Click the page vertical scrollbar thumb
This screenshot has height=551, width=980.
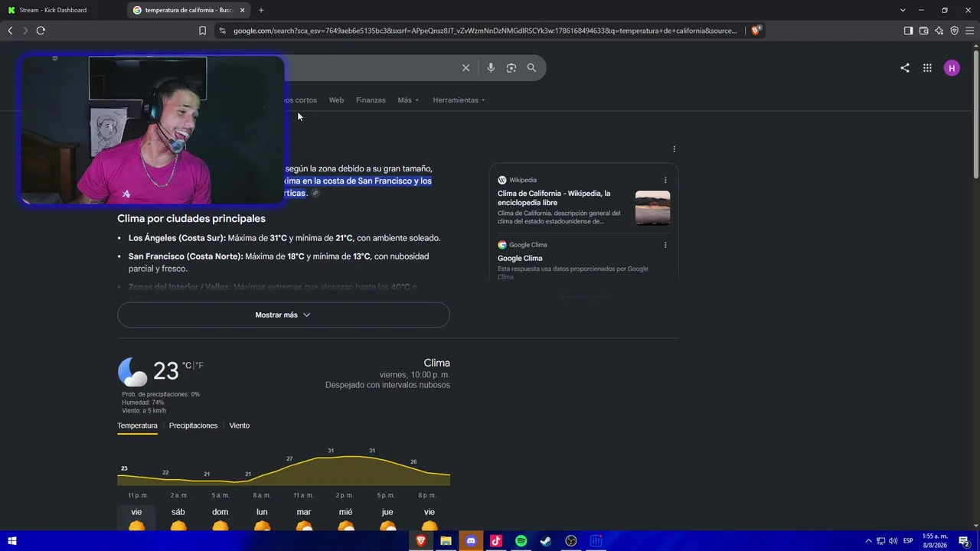click(x=975, y=115)
